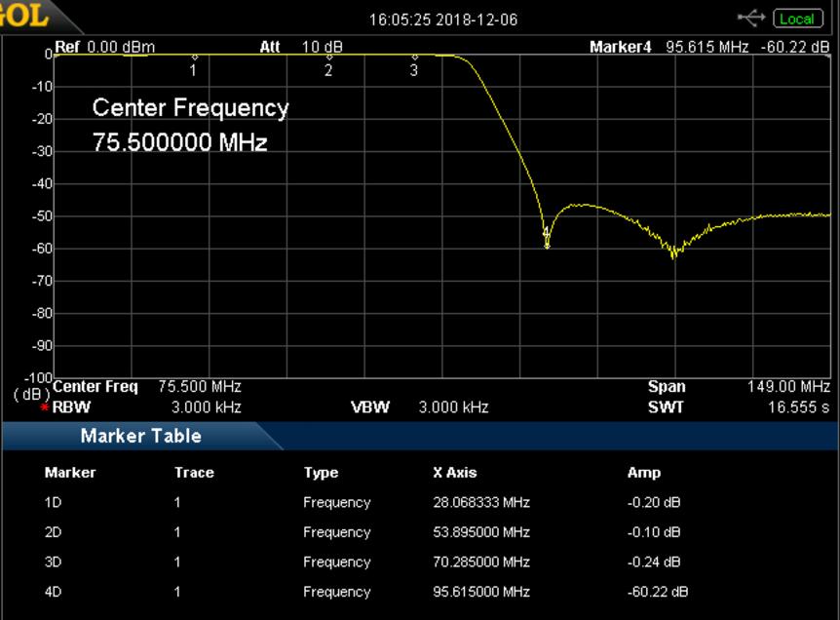Click the VBW 3.000 kHz setting

coord(419,407)
